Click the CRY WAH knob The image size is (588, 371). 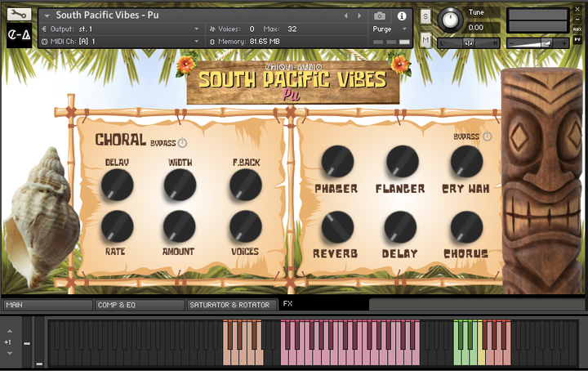click(466, 161)
